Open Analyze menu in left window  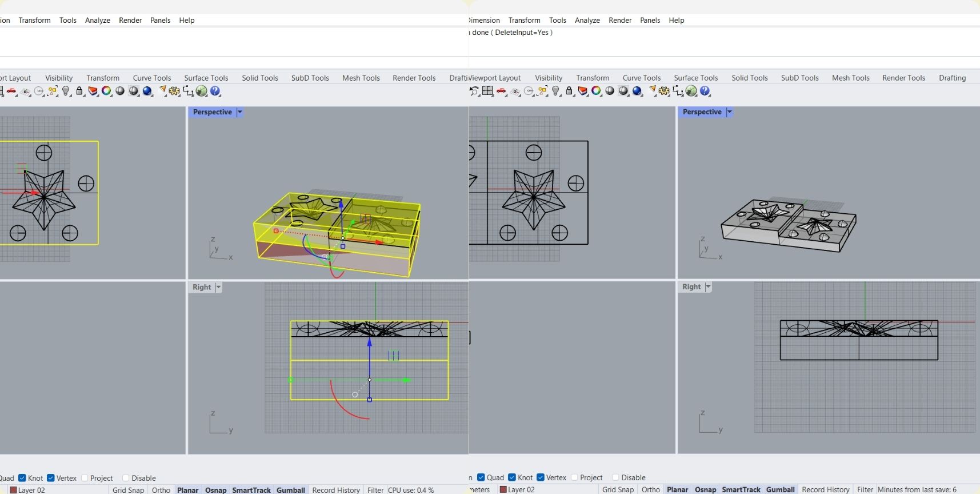point(98,20)
